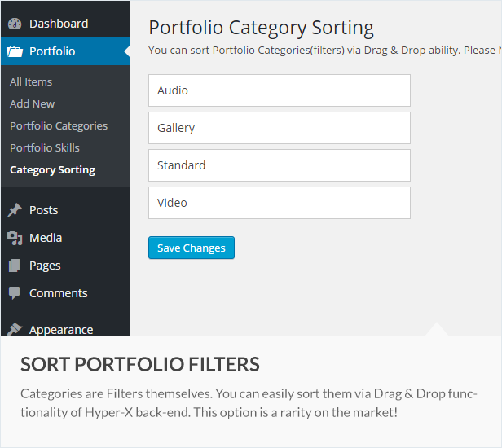Viewport: 502px width, 448px height.
Task: Click the Appearance paintbrush icon
Action: pyautogui.click(x=15, y=329)
